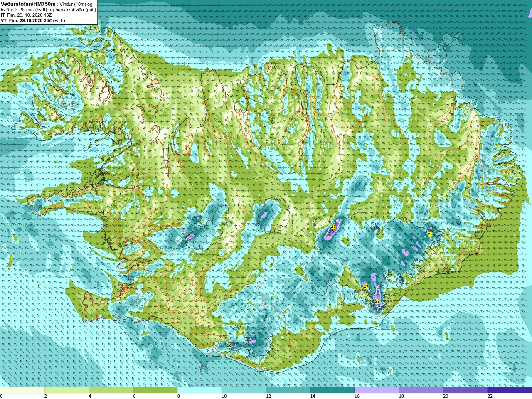Click the 'Vindur (10m) og' label
532x399 pixels.
(76, 4)
